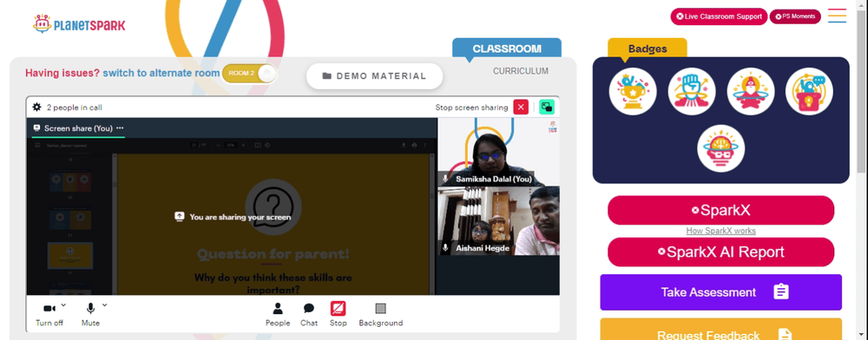Open the Demo Material folder button
The image size is (868, 340).
point(375,76)
